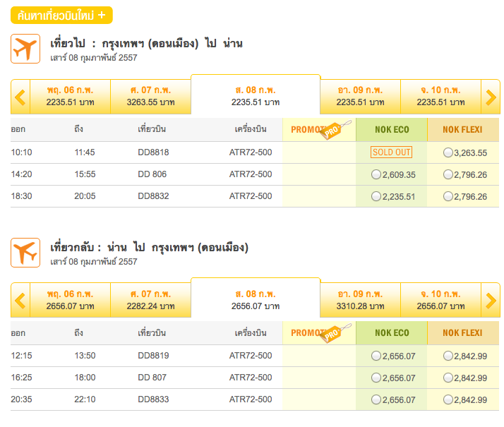Select Nok Flexi fare 3,263.55 for DD8818

(448, 152)
